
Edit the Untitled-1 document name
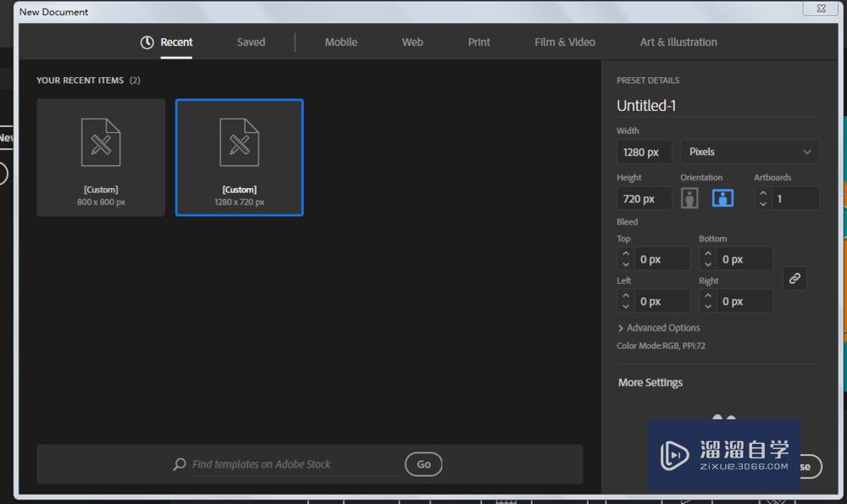(x=717, y=106)
